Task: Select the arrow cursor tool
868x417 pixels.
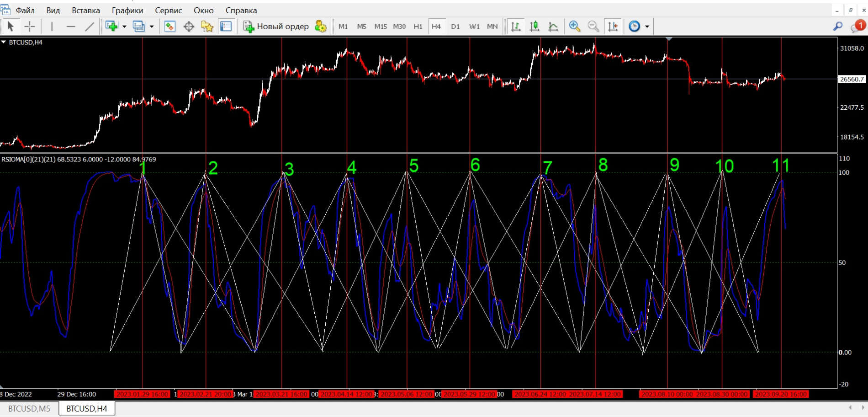Action: pos(11,27)
